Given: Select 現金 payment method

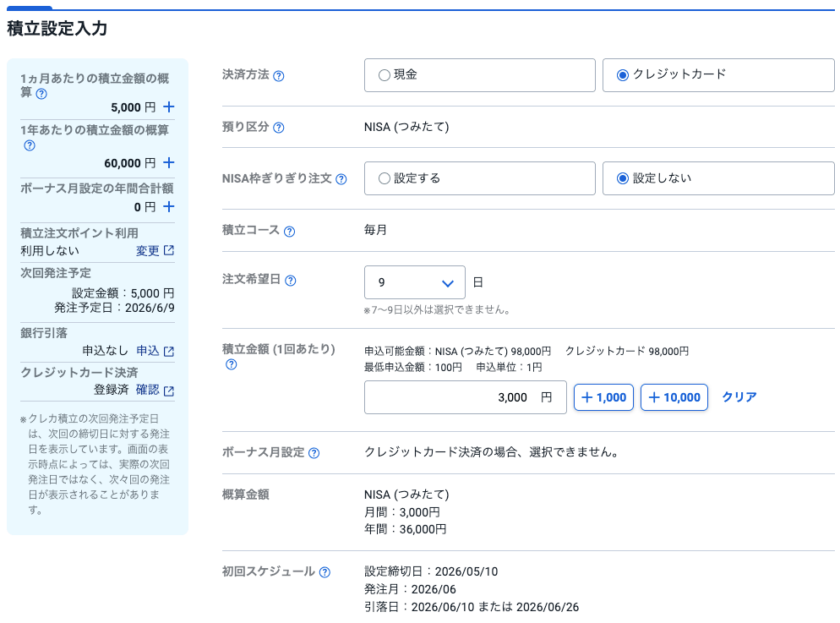Looking at the screenshot, I should click(385, 75).
